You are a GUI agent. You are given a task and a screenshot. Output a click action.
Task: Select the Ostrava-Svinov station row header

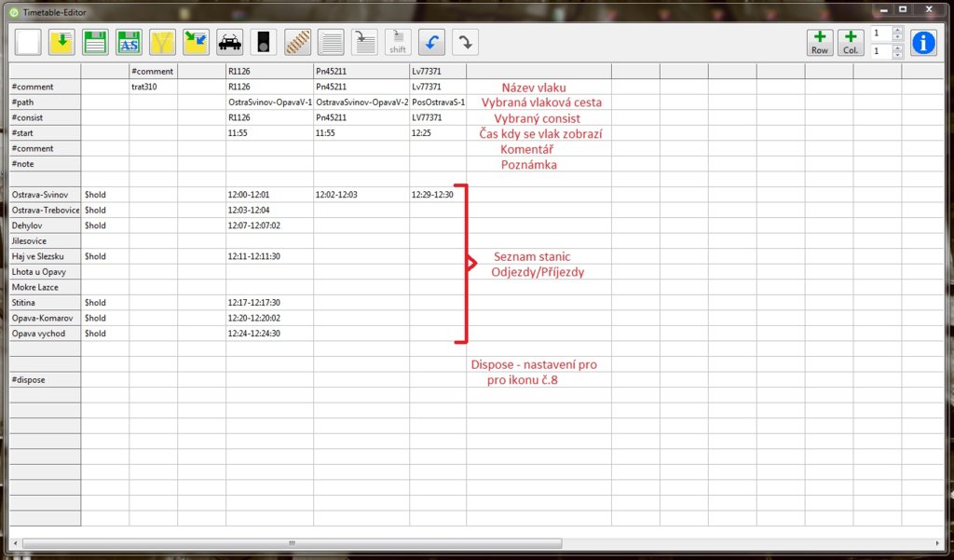tap(41, 194)
